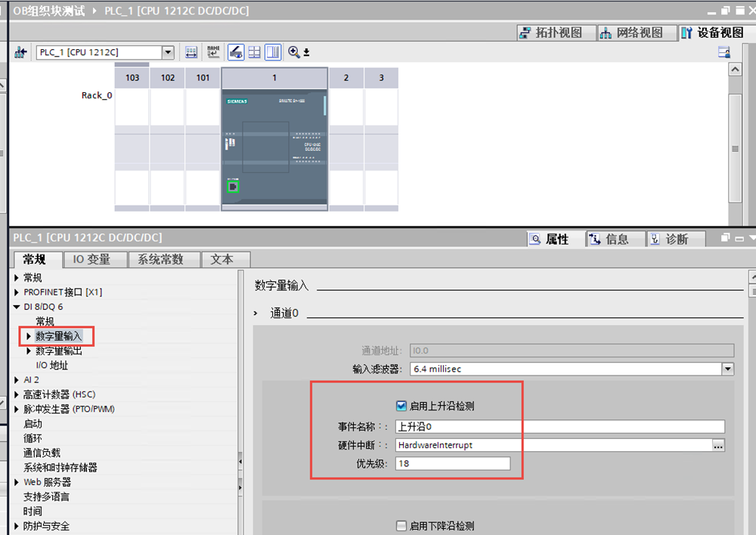
Task: Click the go-to-network-view icon left of device selector
Action: tap(20, 52)
